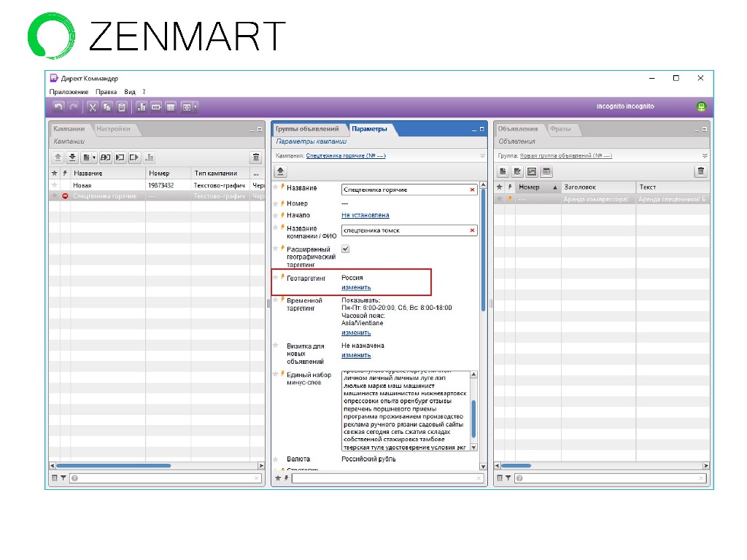Click the filter funnel icon under the Ads list
Viewport: 747px width, 560px height.
(x=508, y=478)
